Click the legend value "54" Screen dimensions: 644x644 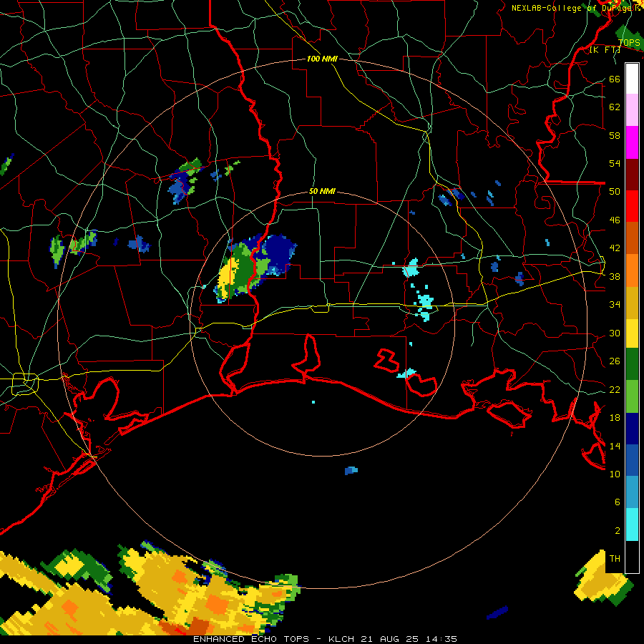tap(615, 163)
